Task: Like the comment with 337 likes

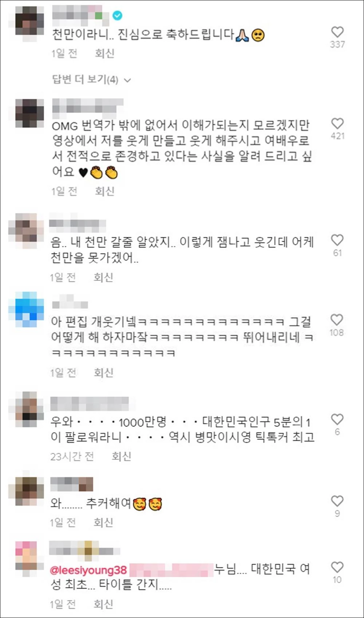Action: [x=337, y=32]
